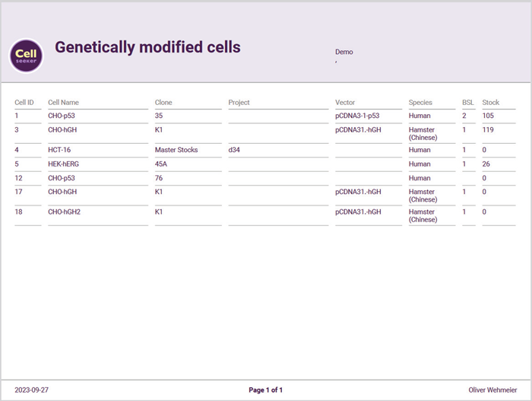Select Human species in the HCT-16 row
532x401 pixels.
420,150
